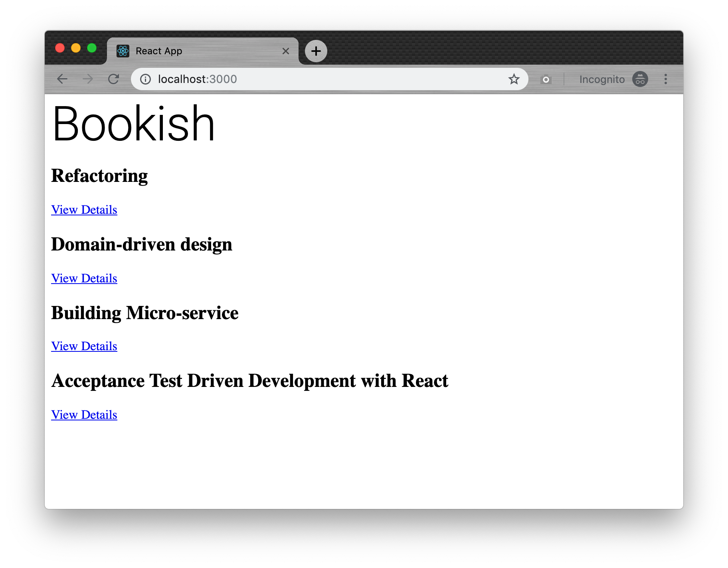
Task: Open View Details under Building Micro-service
Action: tap(84, 346)
